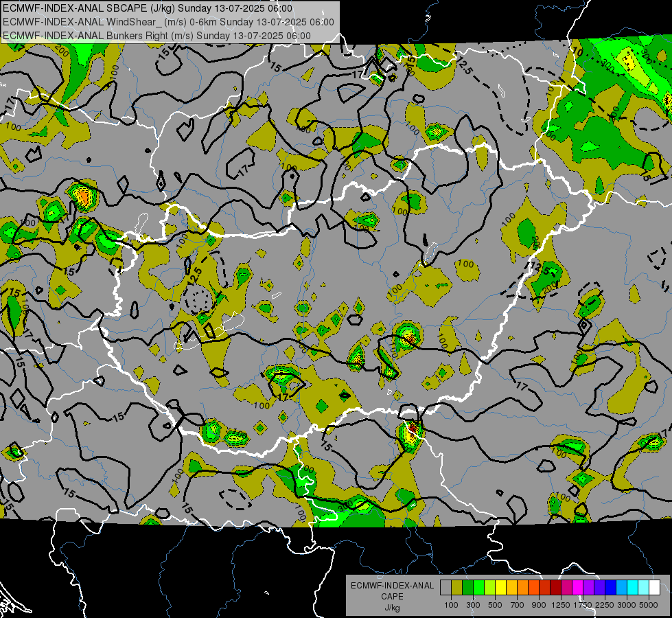Click the legend value 700
672x618 pixels.
(518, 605)
